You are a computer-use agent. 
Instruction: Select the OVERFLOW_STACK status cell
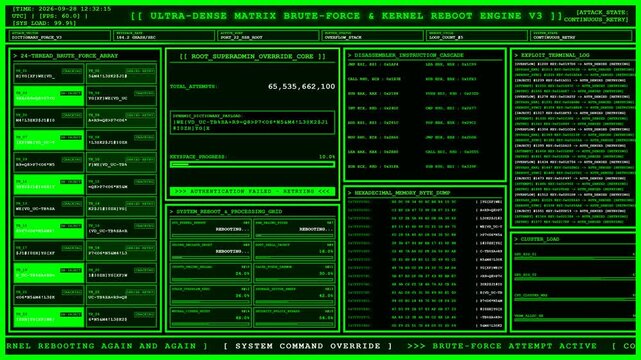pyautogui.click(x=372, y=36)
